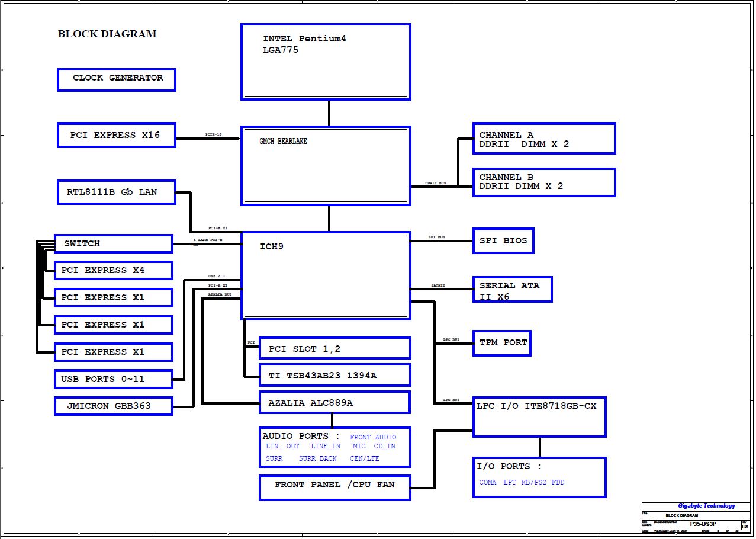756x539 pixels.
Task: Select the USB 2.0 bus label
Action: click(x=216, y=276)
